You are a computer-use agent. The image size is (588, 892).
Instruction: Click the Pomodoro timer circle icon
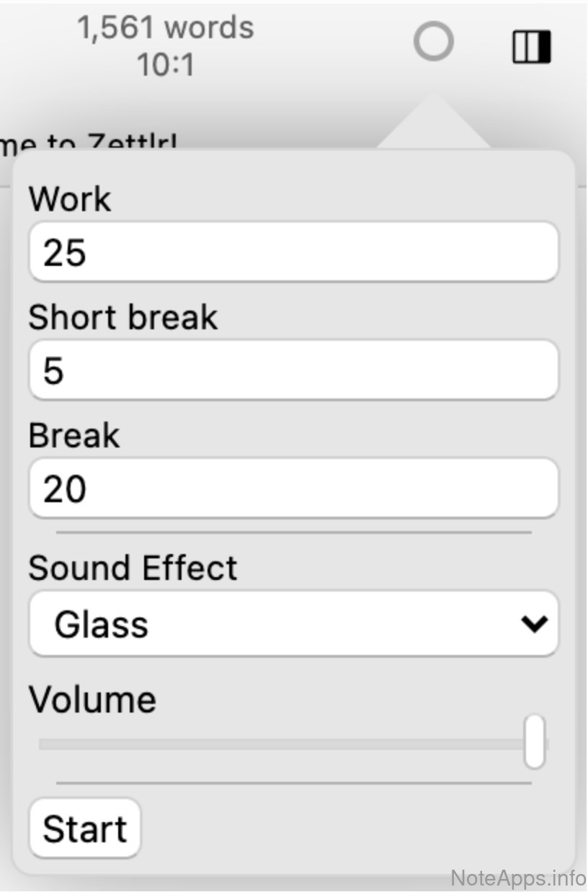434,43
